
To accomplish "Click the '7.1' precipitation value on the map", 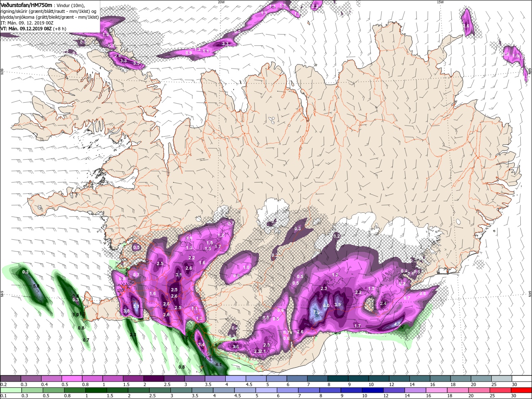I will click(316, 312).
